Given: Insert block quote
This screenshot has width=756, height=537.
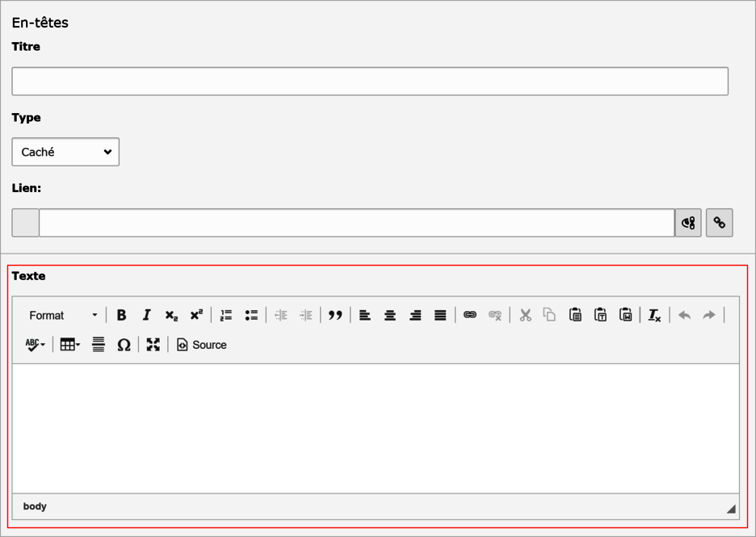Looking at the screenshot, I should coord(335,315).
